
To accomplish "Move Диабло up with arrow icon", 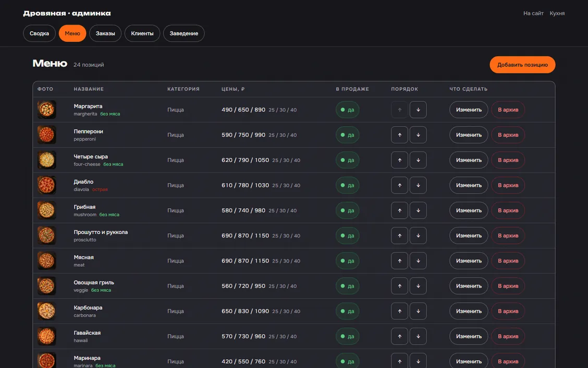I will pos(399,185).
